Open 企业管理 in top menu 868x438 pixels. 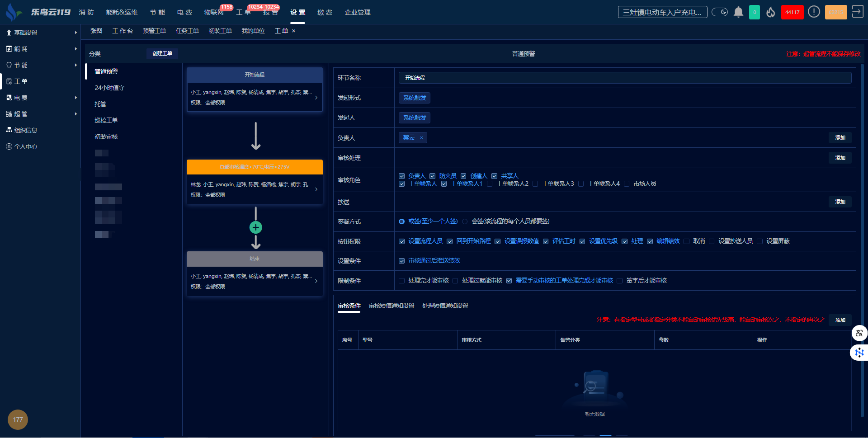click(x=357, y=12)
